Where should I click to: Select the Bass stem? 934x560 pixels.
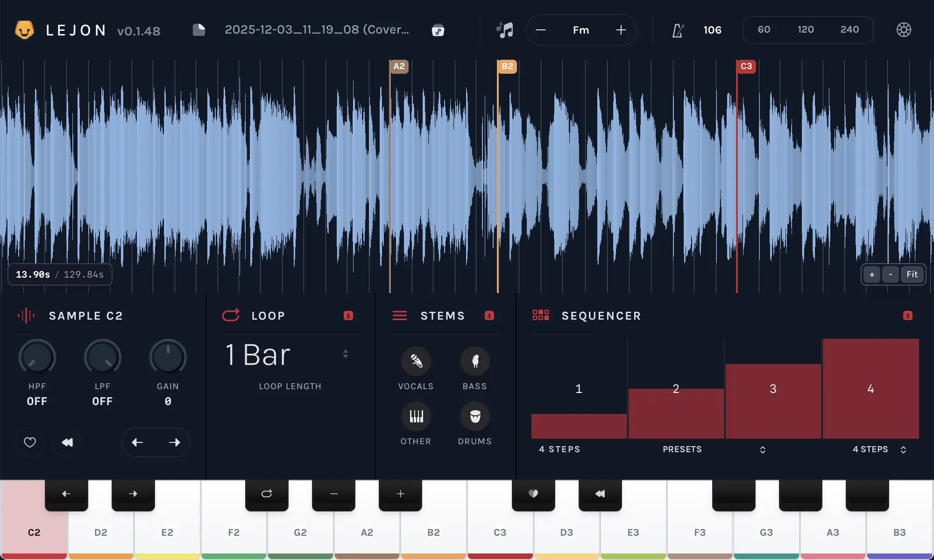pos(474,361)
